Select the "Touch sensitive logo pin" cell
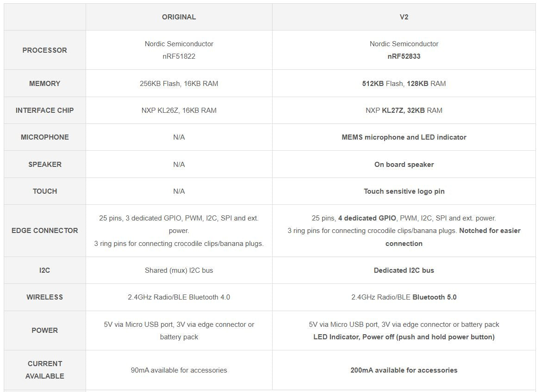The image size is (541, 392). 404,191
